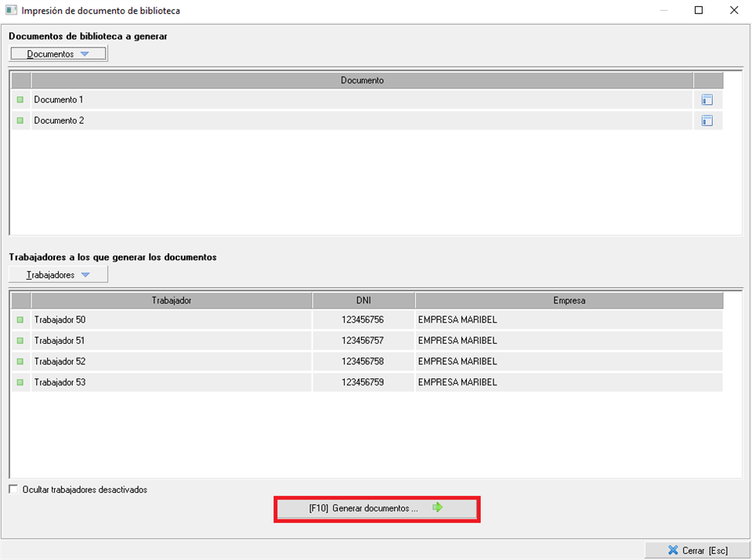
Task: Click the Trabajador column header
Action: [172, 300]
